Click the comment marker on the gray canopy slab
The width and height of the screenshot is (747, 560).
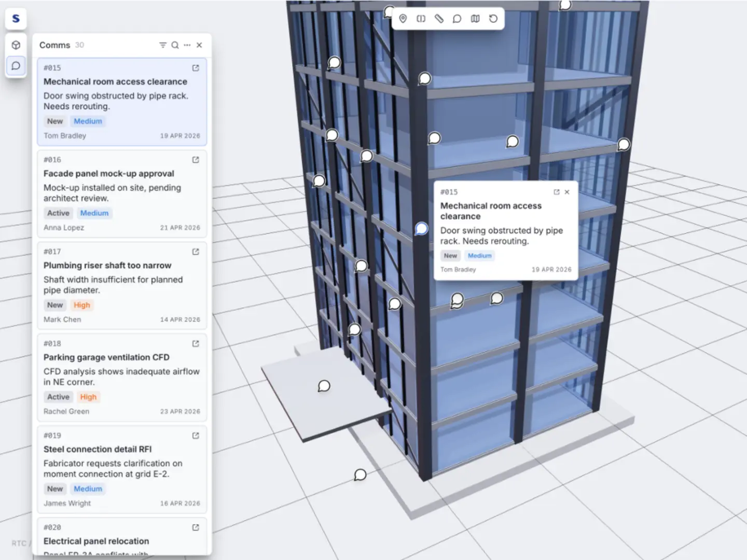324,386
